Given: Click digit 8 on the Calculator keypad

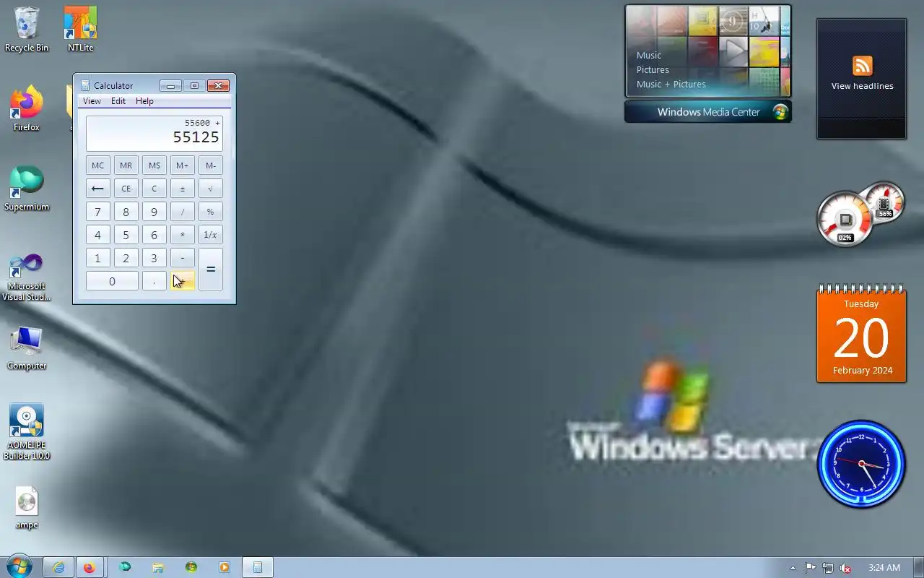Looking at the screenshot, I should pos(126,212).
